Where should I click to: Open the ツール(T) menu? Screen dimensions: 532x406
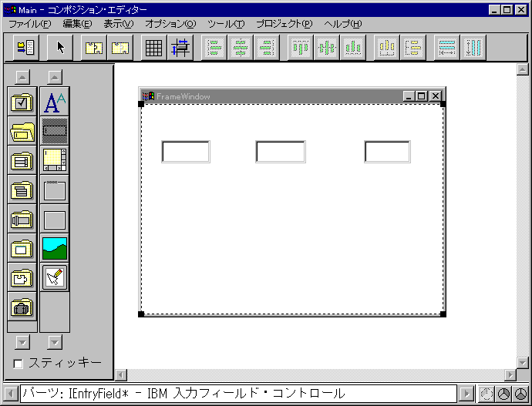226,24
